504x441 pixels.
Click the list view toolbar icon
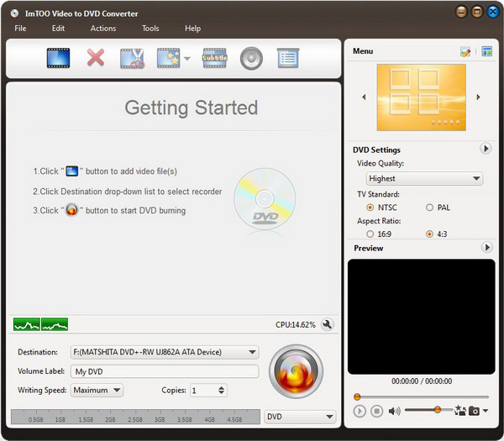pos(288,58)
